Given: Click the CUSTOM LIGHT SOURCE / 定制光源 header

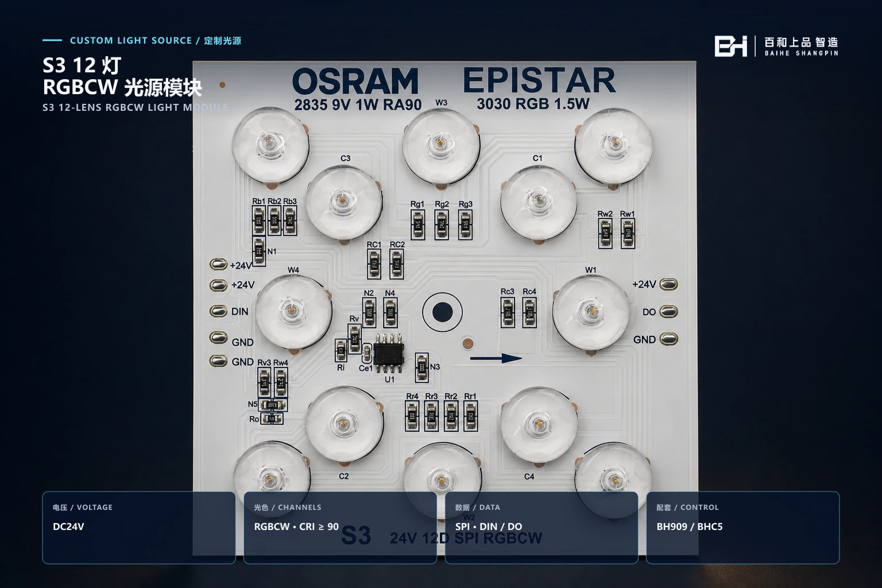Looking at the screenshot, I should point(156,41).
